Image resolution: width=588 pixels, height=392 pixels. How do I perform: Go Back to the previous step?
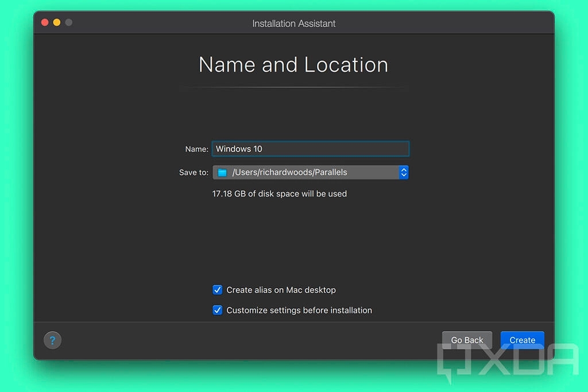467,340
